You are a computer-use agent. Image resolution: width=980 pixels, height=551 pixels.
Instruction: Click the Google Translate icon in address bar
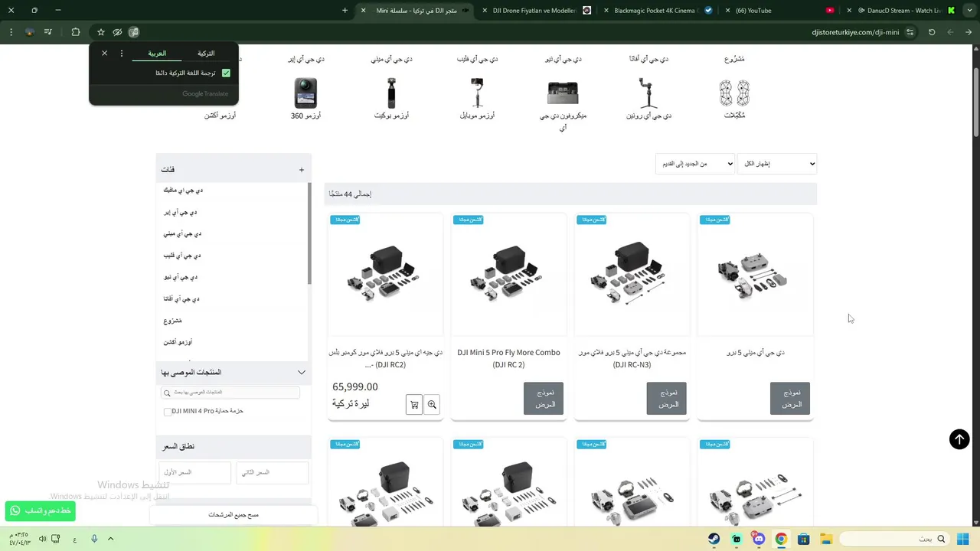[134, 32]
